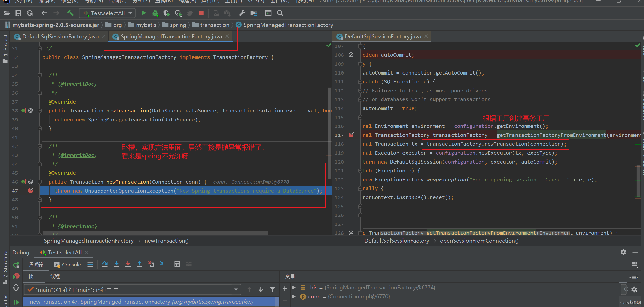Viewport: 644px width, 307px height.
Task: Collapse the Javadoc fold marker at line 34
Action: click(40, 75)
